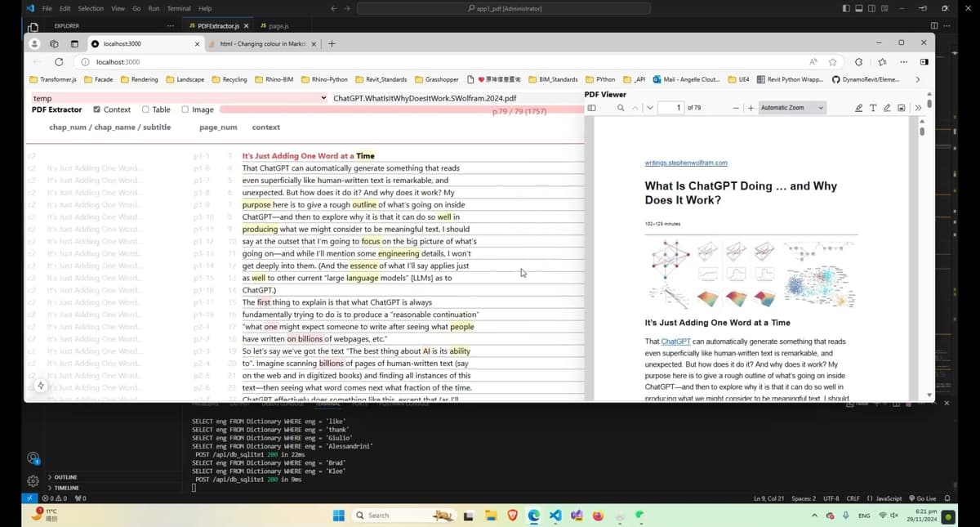Open the browser extensions icon

point(858,62)
